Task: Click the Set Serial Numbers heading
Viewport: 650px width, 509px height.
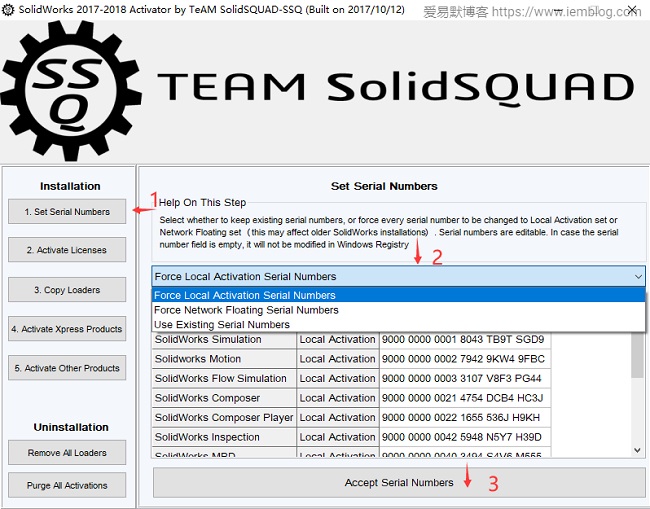Action: coord(384,186)
